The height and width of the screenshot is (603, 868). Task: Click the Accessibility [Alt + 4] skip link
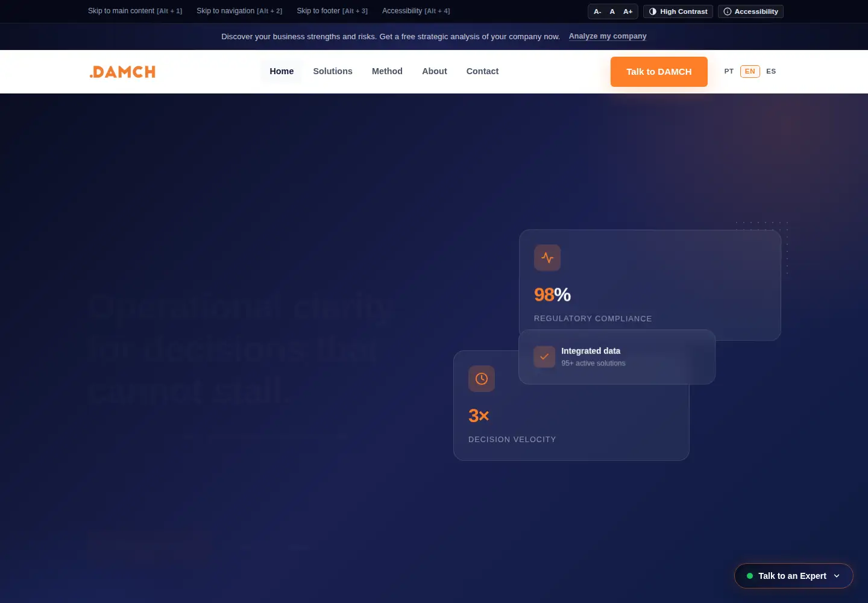pyautogui.click(x=416, y=11)
